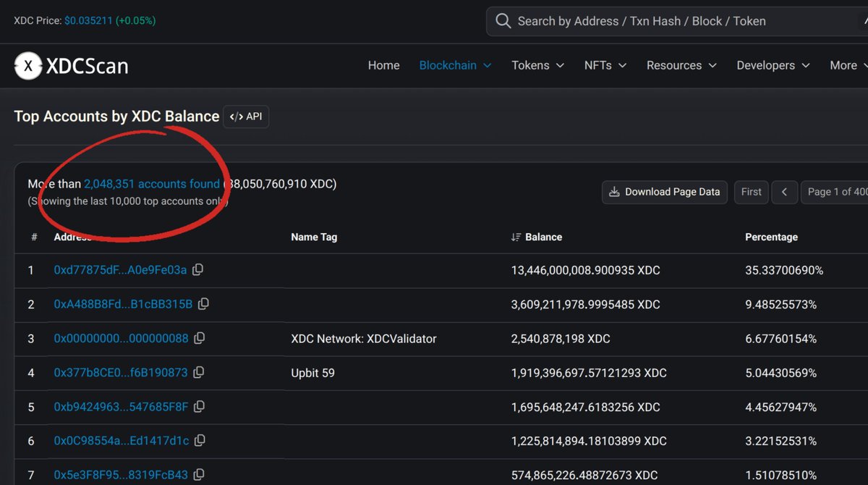Copy address 0x5e3F8F95...8319FcB43

pos(198,475)
